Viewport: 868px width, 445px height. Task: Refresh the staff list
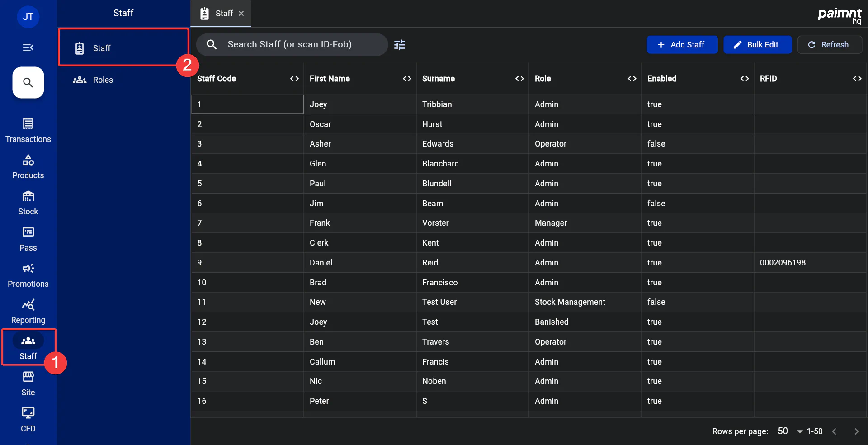point(829,45)
